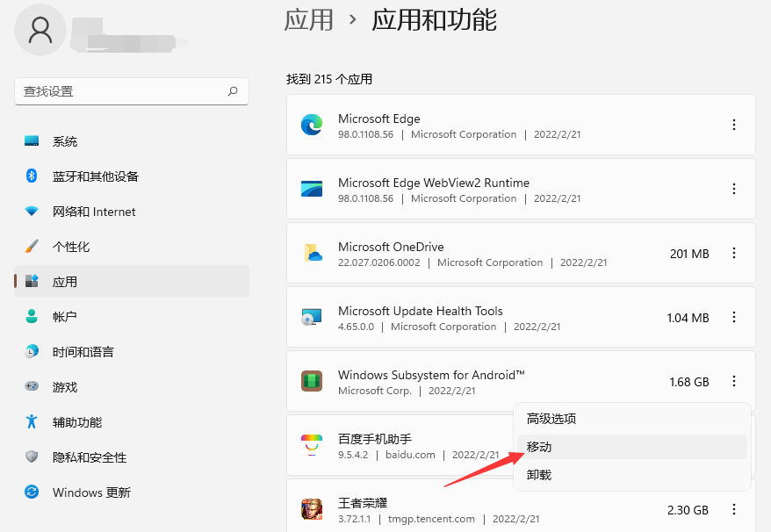
Task: Click the tmgp.tencent.com publisher text
Action: pyautogui.click(x=431, y=519)
